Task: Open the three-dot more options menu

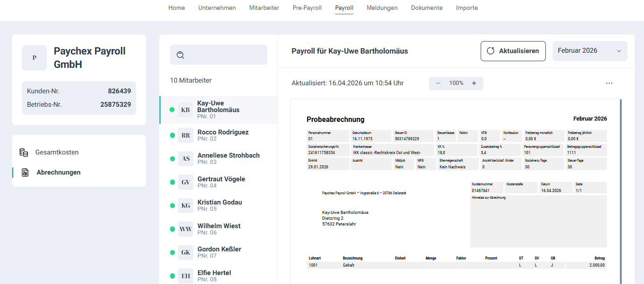Action: [609, 83]
